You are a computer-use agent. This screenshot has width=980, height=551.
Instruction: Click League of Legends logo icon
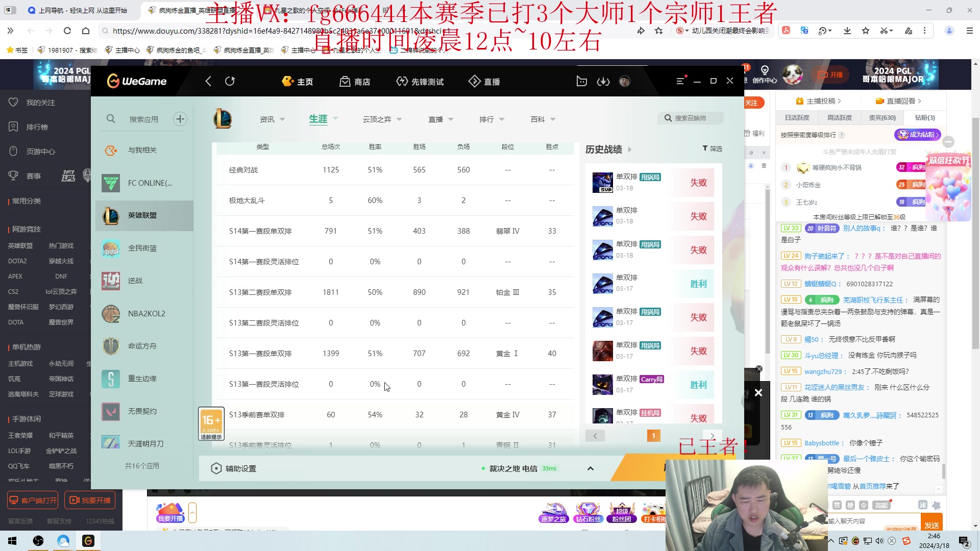point(223,119)
